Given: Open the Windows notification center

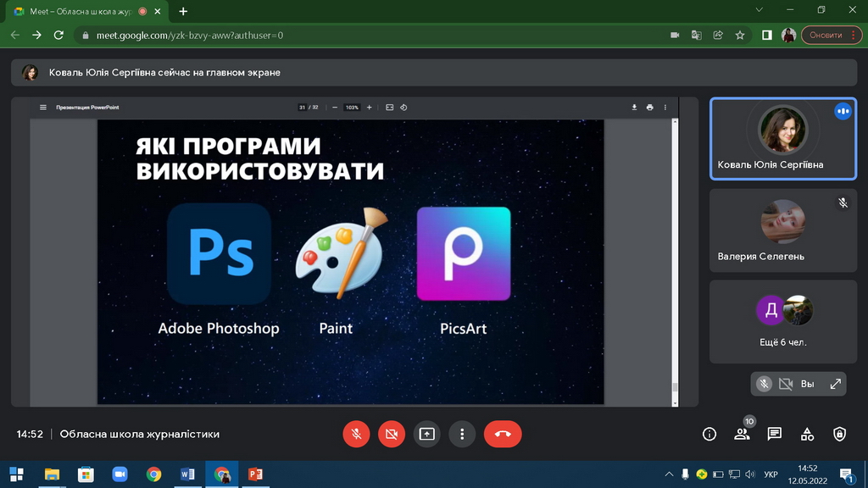Looking at the screenshot, I should tap(847, 474).
